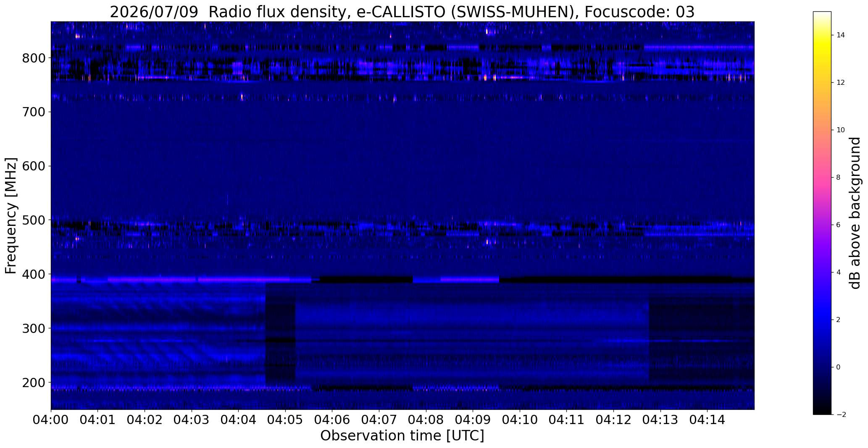
Task: Click the dB above background colorbar label
Action: click(855, 213)
